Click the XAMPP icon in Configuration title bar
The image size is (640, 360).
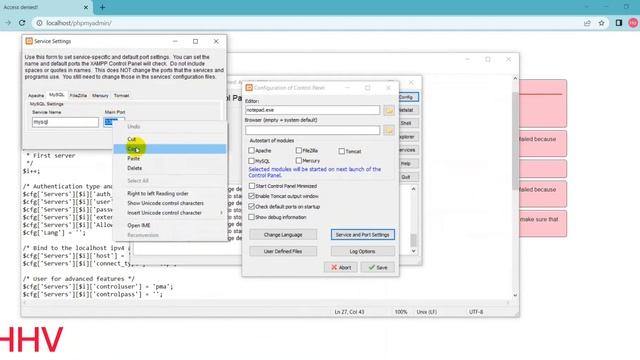tap(249, 88)
